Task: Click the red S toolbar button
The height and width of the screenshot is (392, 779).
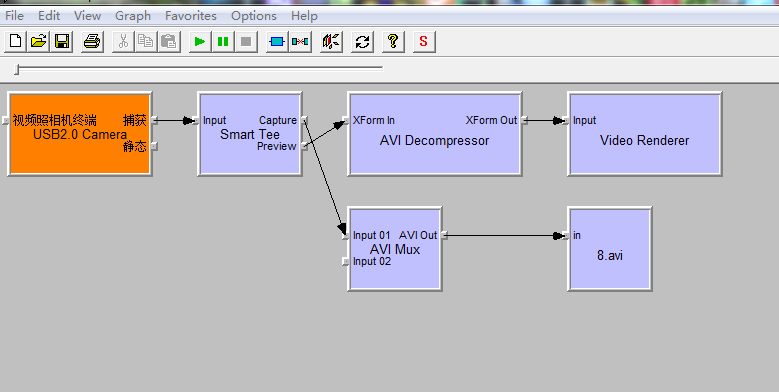Action: point(424,41)
